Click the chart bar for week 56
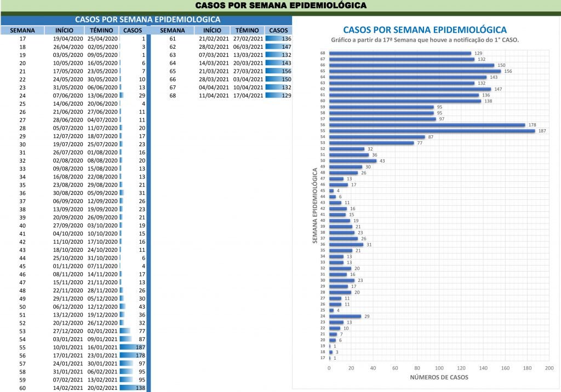Screen dimensions: 561x392 [427, 125]
